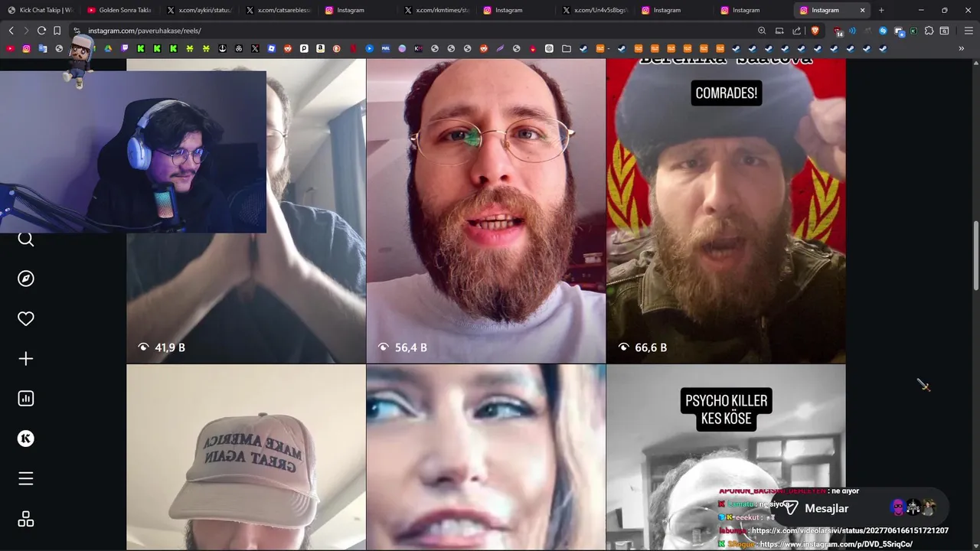Open the DuckDuckGo bookmark
Image resolution: width=980 pixels, height=551 pixels.
(336, 48)
